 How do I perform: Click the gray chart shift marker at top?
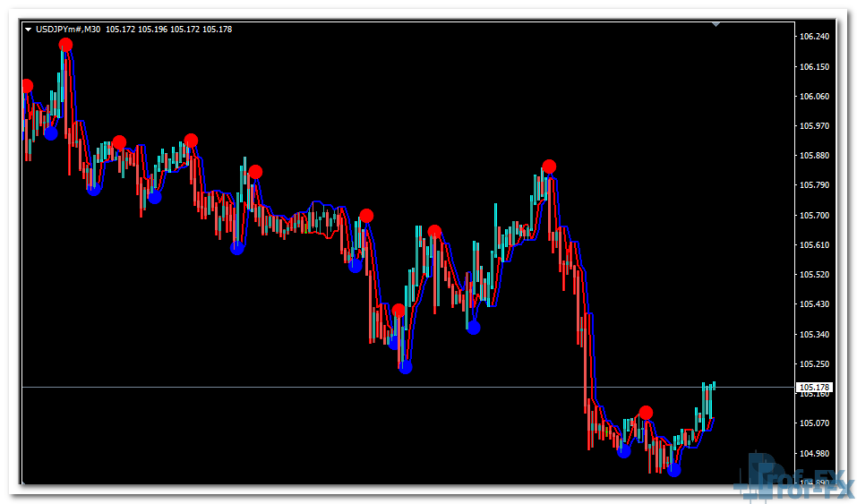[716, 24]
